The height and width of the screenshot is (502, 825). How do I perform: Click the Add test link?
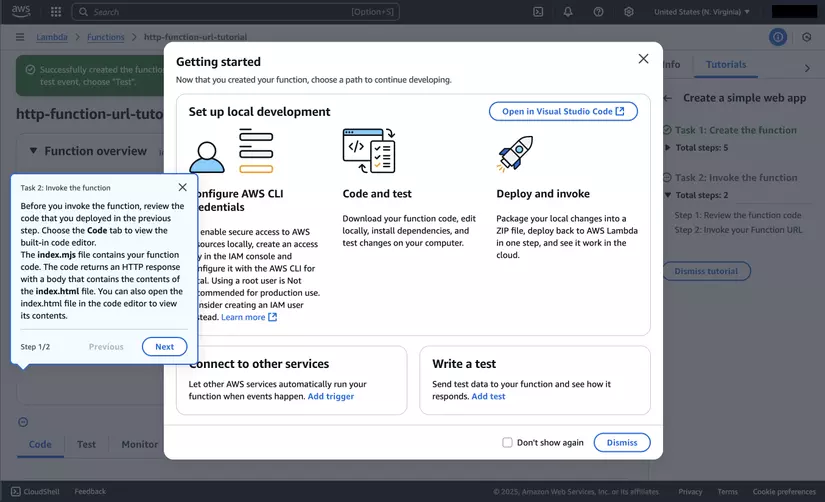[488, 396]
